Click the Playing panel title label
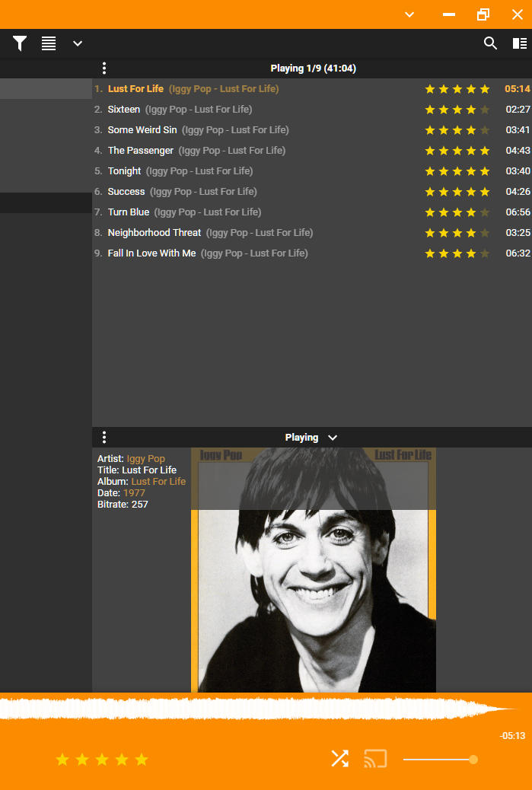This screenshot has height=790, width=532. [301, 438]
